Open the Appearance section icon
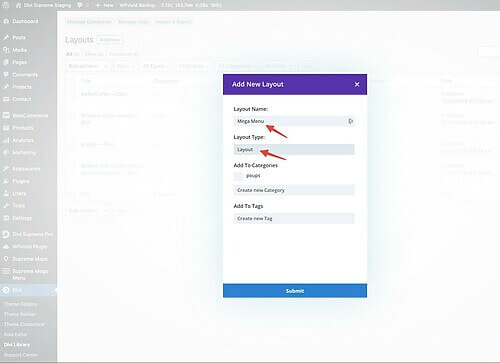This screenshot has width=500, height=363. [6, 169]
